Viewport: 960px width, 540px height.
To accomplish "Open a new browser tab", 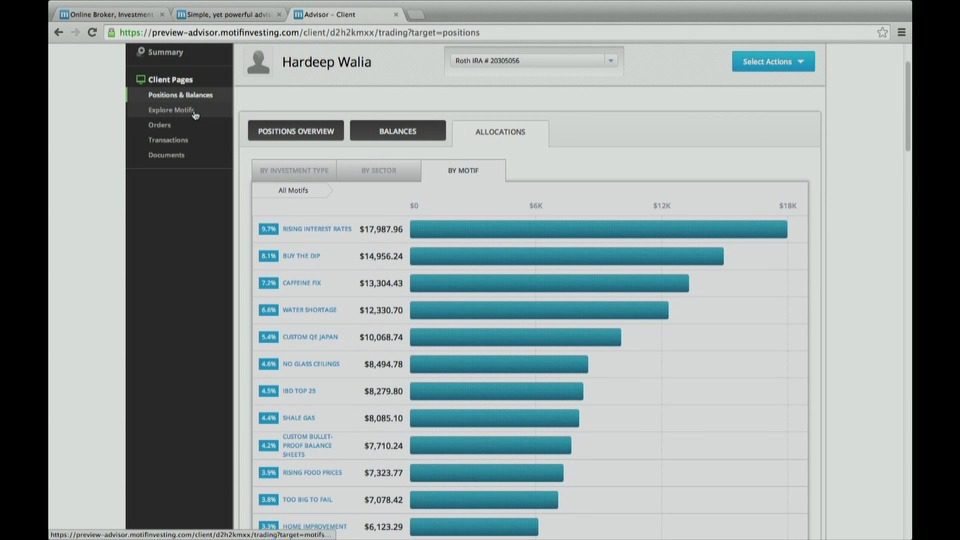I will pyautogui.click(x=416, y=14).
